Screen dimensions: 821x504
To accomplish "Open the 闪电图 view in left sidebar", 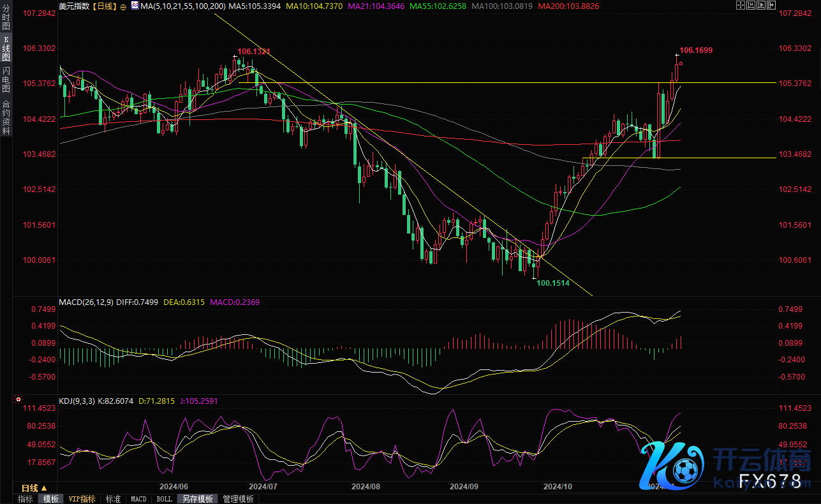I will [x=6, y=79].
